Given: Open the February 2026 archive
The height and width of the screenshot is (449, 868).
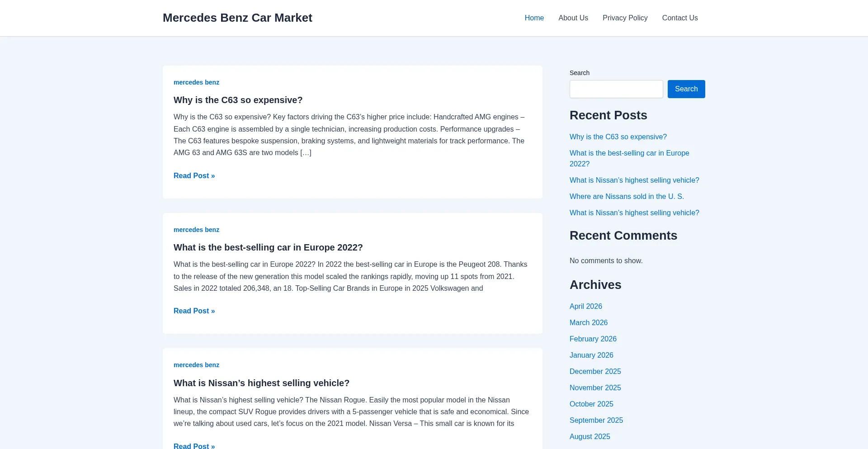Looking at the screenshot, I should [x=593, y=339].
